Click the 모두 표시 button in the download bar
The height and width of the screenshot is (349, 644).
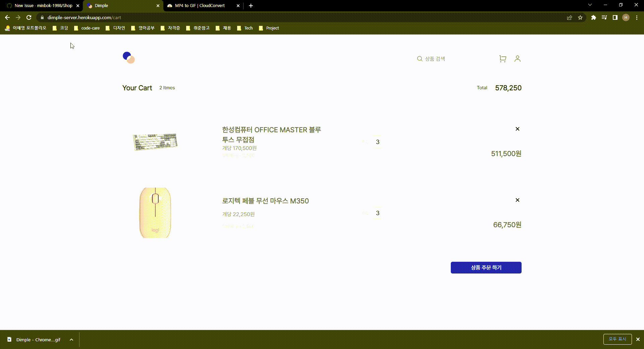point(618,339)
